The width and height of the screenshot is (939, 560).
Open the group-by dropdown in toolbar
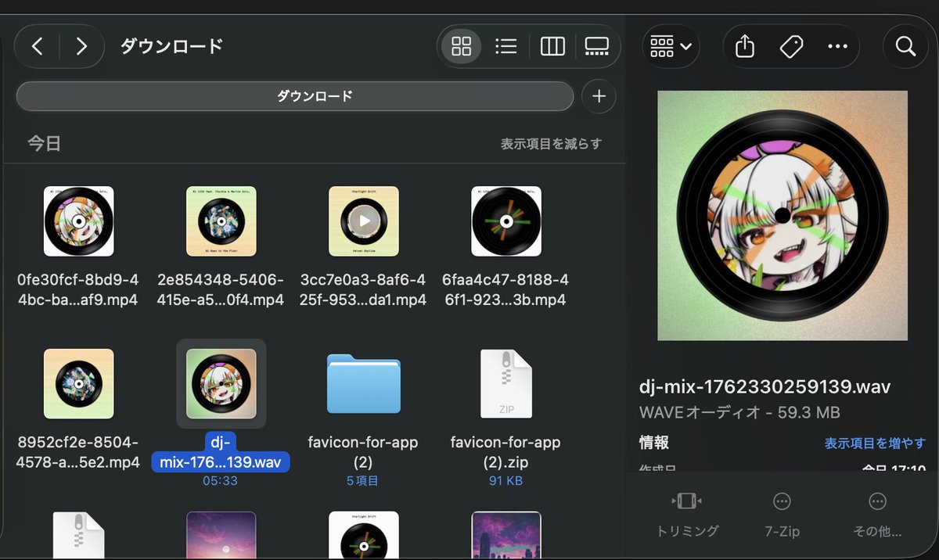(671, 47)
